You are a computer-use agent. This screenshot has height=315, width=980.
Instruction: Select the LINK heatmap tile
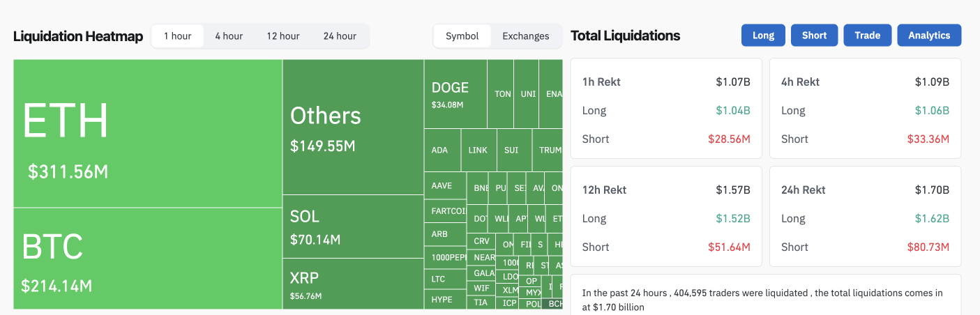pyautogui.click(x=478, y=150)
